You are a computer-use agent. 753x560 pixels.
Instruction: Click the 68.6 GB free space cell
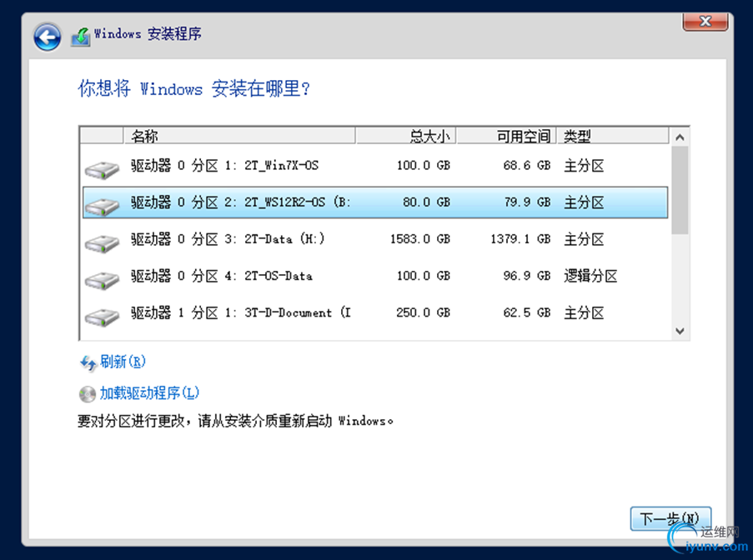coord(527,166)
